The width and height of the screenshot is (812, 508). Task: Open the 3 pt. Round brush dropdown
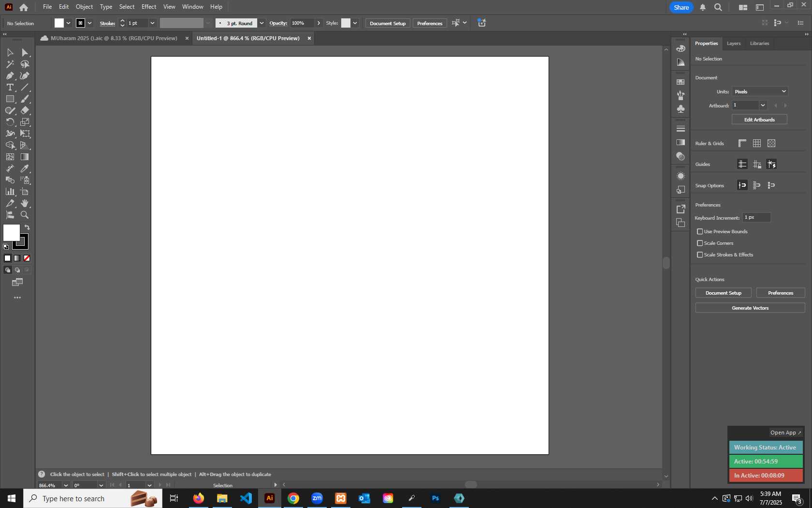261,23
